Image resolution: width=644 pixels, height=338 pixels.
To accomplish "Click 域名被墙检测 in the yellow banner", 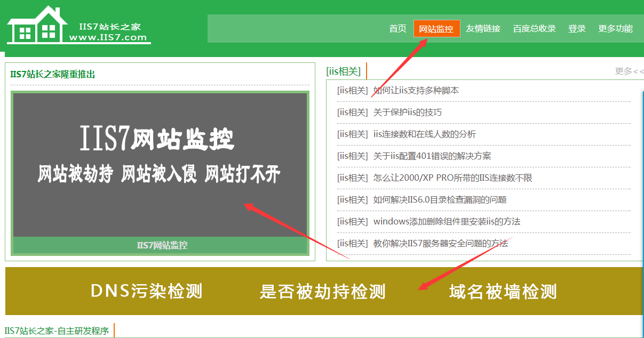I will pyautogui.click(x=503, y=292).
